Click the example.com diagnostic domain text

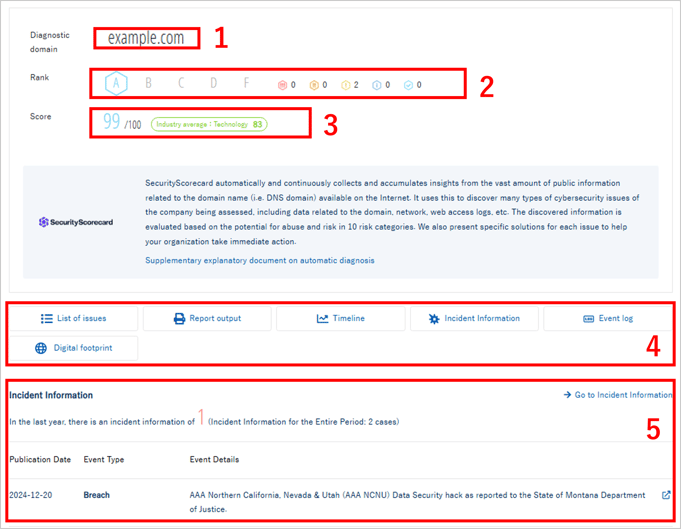146,39
